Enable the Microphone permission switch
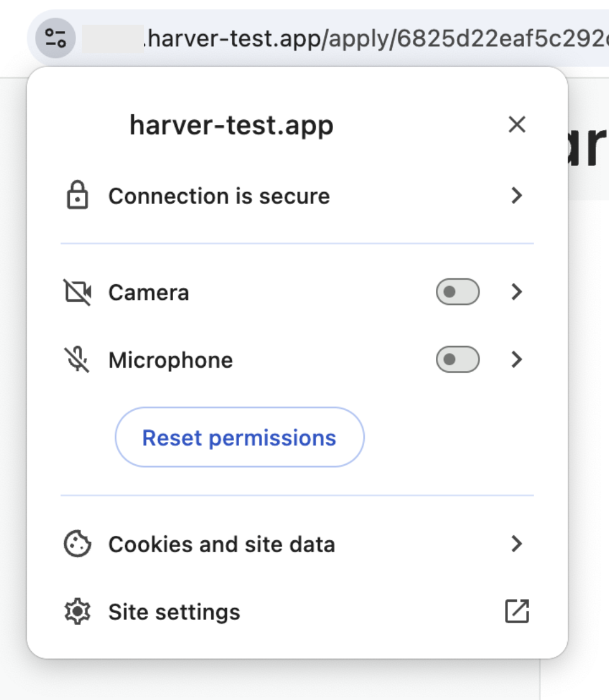Image resolution: width=609 pixels, height=700 pixels. (x=457, y=360)
